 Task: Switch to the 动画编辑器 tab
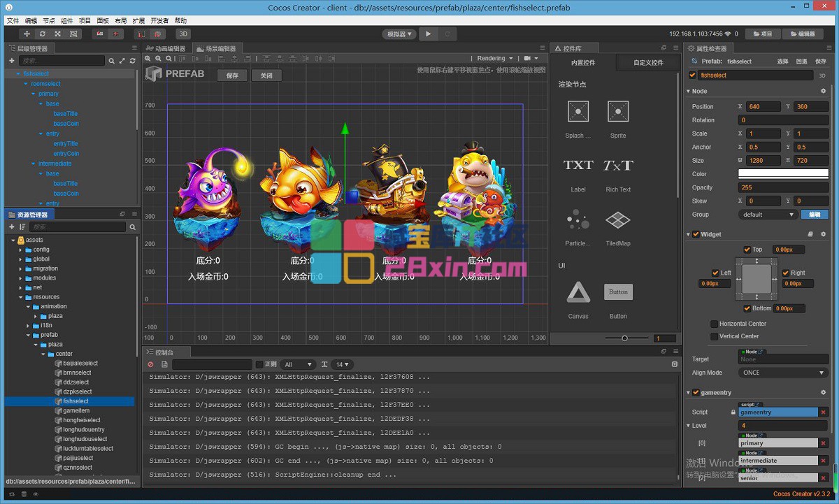coord(166,48)
